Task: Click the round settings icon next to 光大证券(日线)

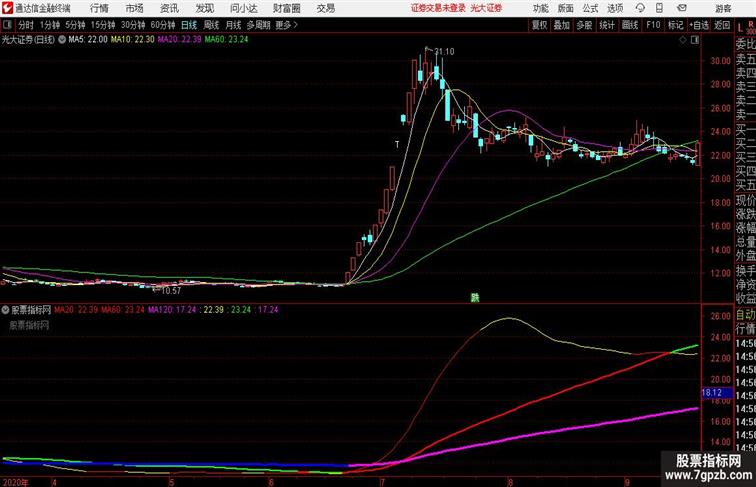Action: click(x=62, y=40)
